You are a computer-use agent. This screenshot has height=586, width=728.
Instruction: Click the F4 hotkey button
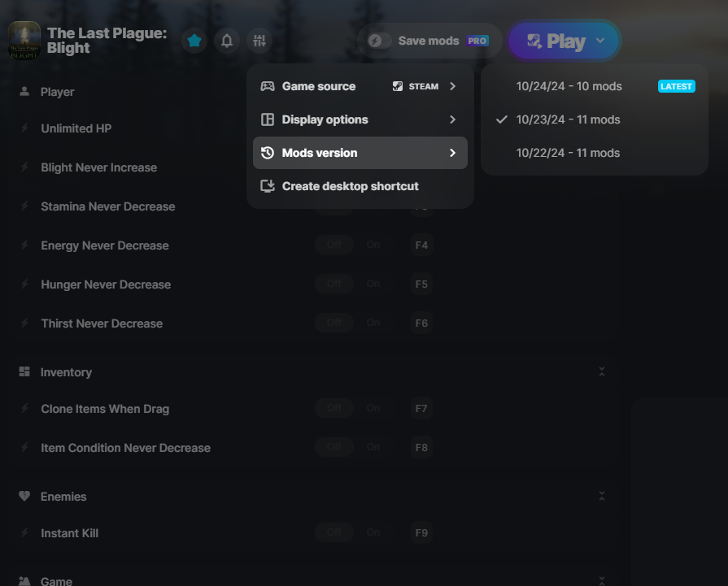click(x=421, y=245)
